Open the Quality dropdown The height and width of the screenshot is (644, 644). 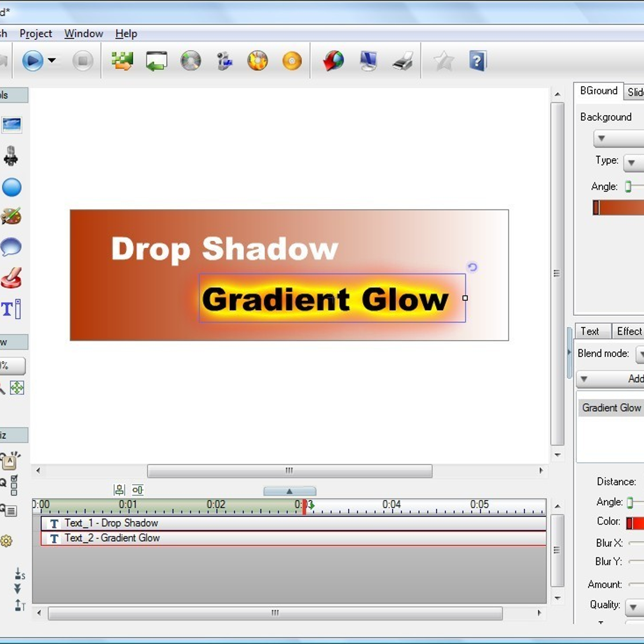coord(635,607)
